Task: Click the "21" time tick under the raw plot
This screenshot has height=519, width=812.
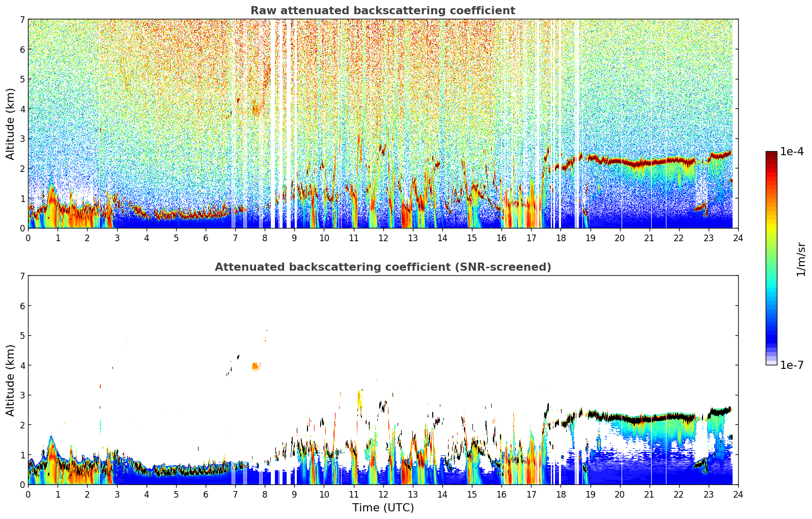Action: coord(649,238)
